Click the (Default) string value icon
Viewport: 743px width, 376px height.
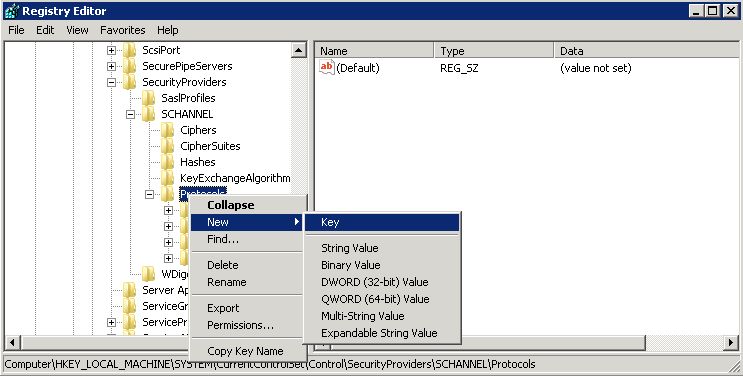click(x=327, y=68)
